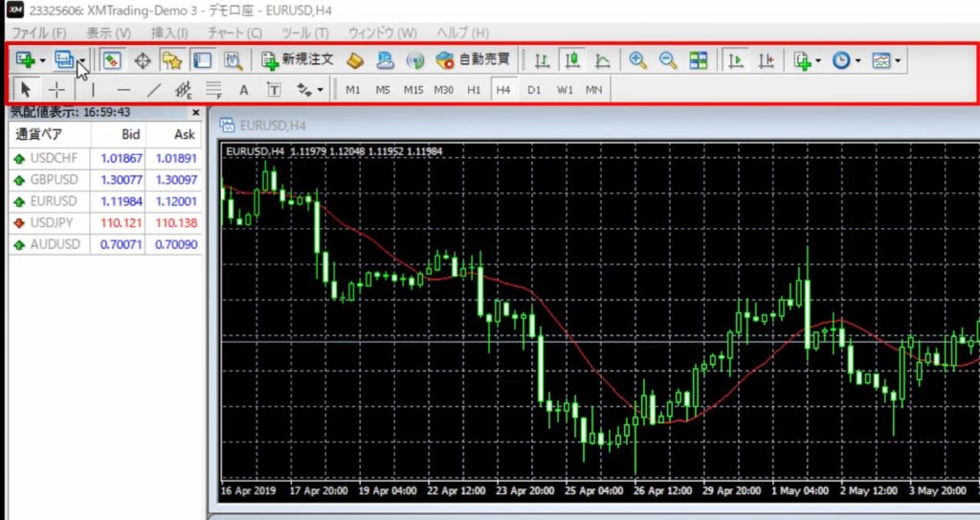980x520 pixels.
Task: Switch chart to bar chart style
Action: coord(542,60)
